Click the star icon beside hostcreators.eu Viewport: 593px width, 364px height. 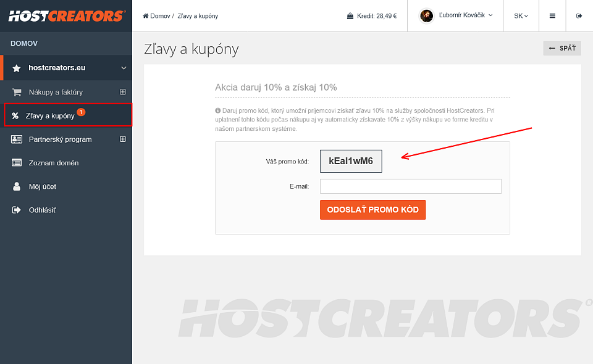[16, 68]
